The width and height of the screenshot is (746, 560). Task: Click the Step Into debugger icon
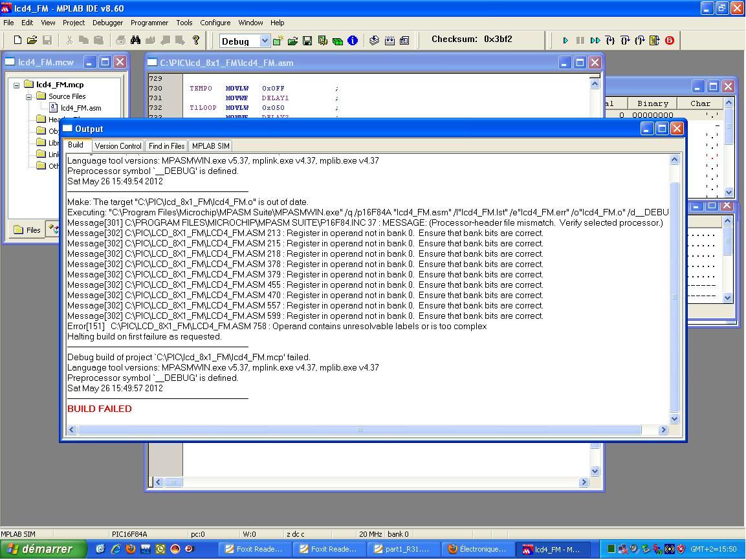point(610,41)
